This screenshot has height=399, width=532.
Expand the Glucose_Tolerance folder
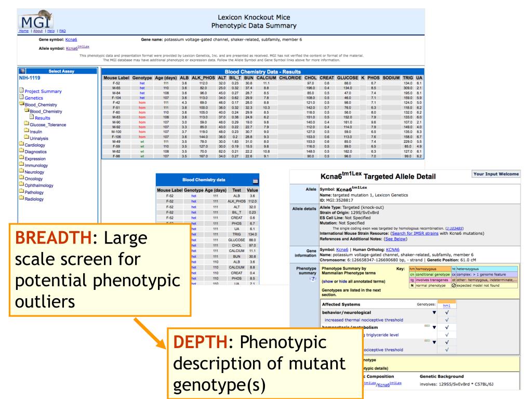[x=26, y=124]
